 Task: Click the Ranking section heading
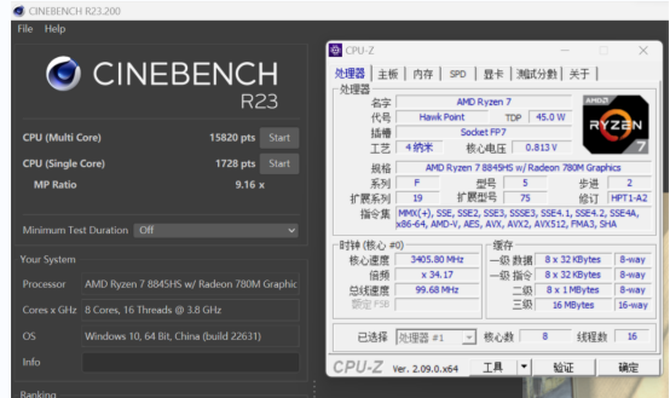coord(38,394)
